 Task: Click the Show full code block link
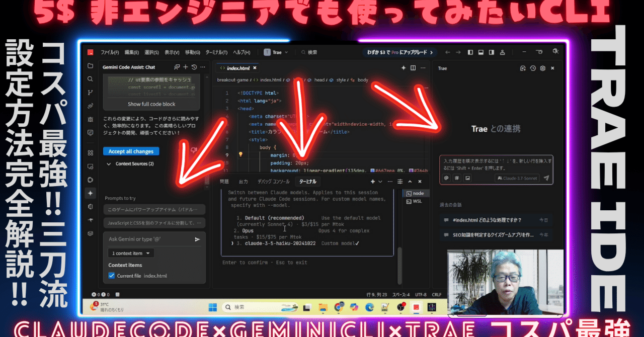click(151, 106)
